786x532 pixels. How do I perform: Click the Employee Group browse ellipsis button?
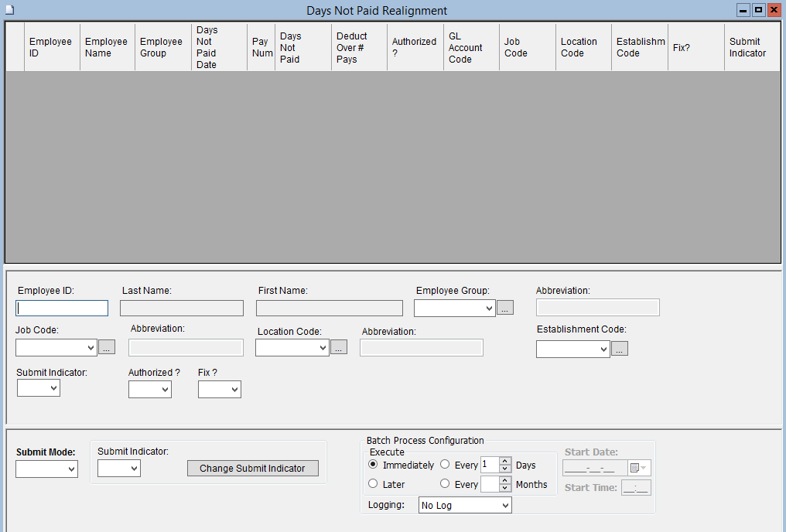tap(504, 309)
